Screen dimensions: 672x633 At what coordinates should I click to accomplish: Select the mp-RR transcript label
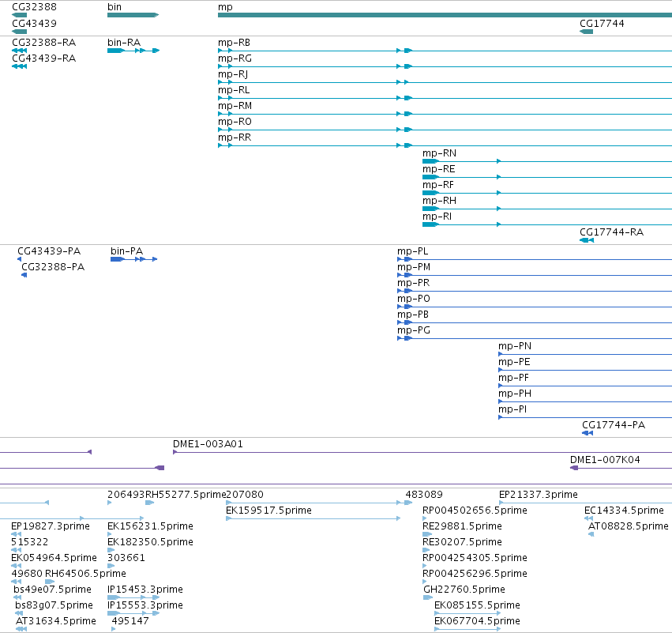(235, 138)
